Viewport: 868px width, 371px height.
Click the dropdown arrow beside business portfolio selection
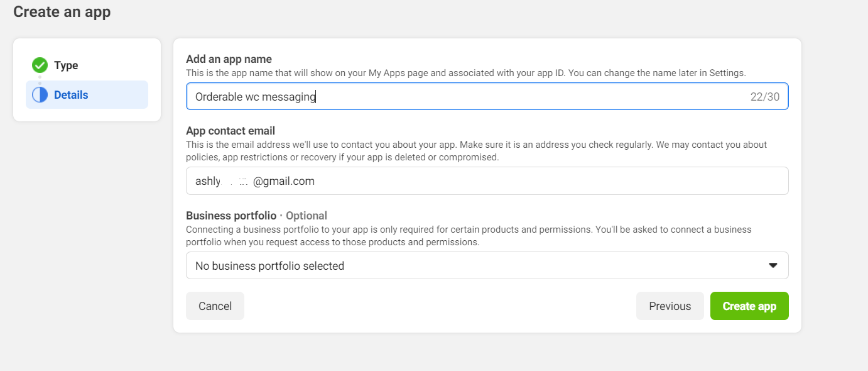pos(773,265)
